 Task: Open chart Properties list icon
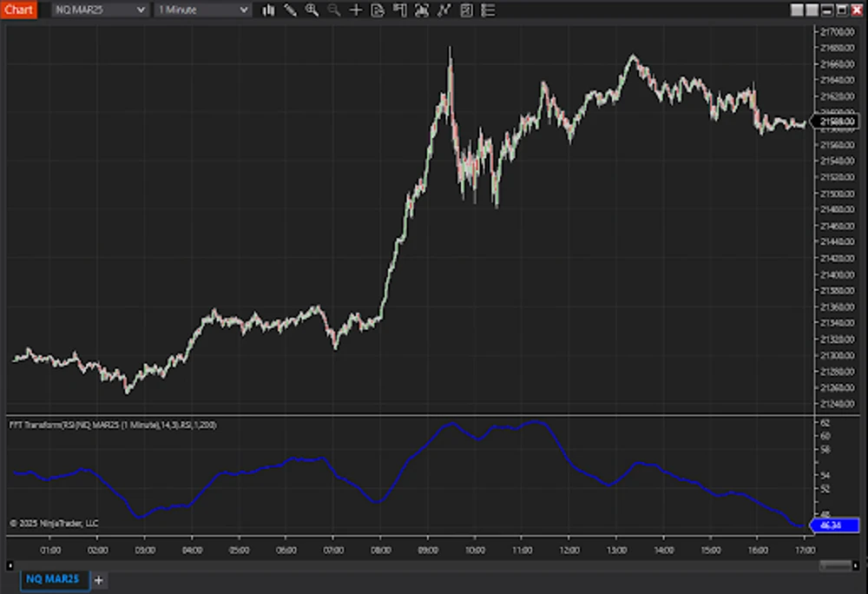pyautogui.click(x=488, y=10)
